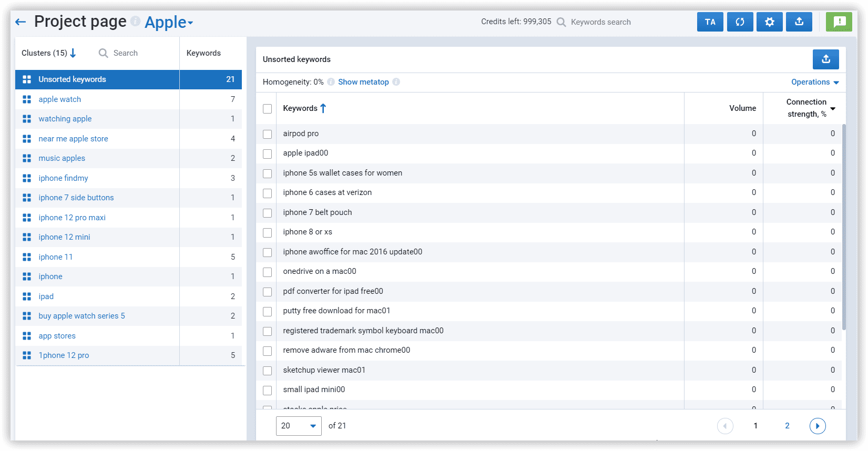This screenshot has width=868, height=451.
Task: Click the pdf converter for ipad free00 keyword
Action: tap(333, 291)
